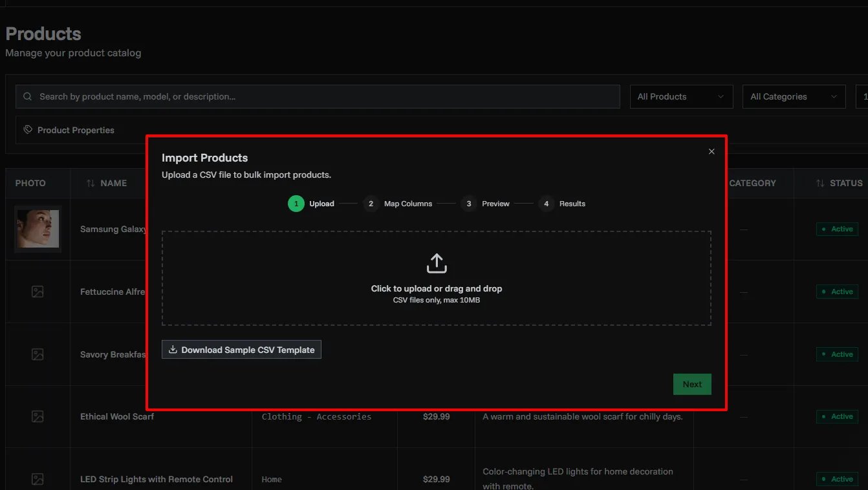Open the All Products dropdown
The height and width of the screenshot is (490, 868).
[681, 97]
